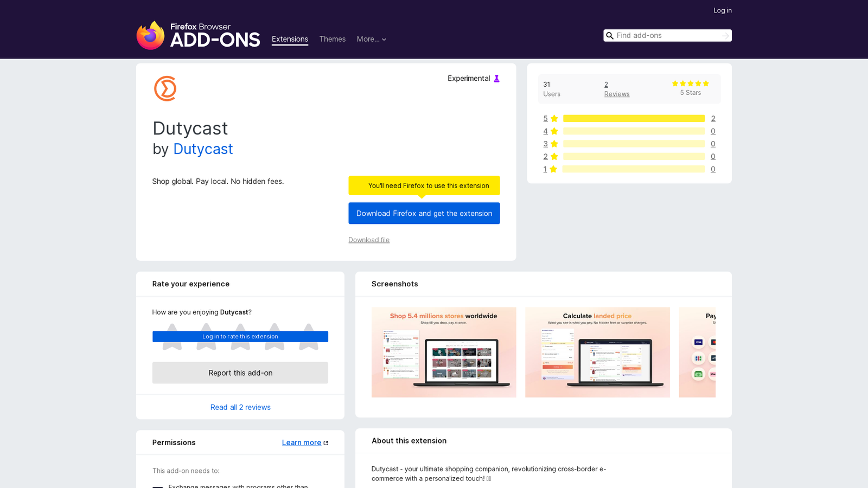
Task: Click the Find add-ons search field
Action: click(667, 36)
